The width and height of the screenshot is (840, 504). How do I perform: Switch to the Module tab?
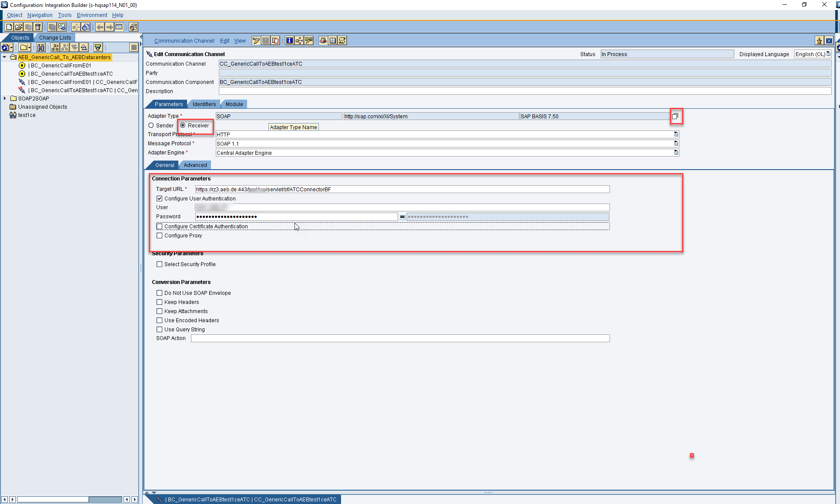point(234,104)
